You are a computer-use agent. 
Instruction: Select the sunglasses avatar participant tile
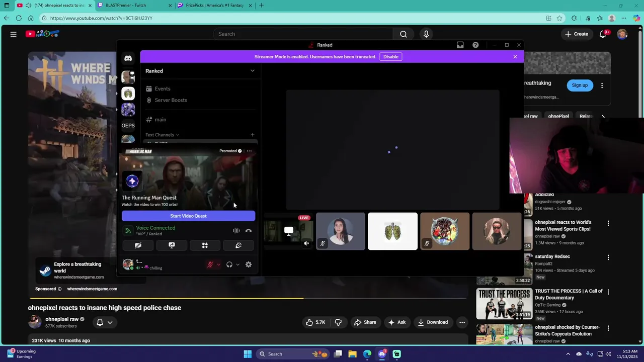(x=497, y=231)
